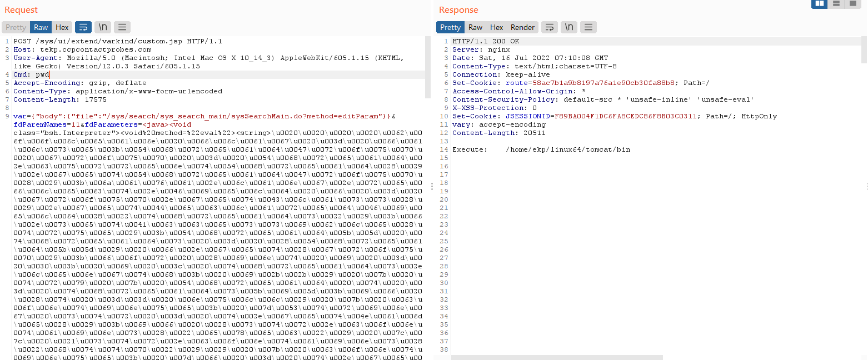The image size is (868, 360).
Task: Click the HTTP/1.1 200 OK status line
Action: point(486,41)
